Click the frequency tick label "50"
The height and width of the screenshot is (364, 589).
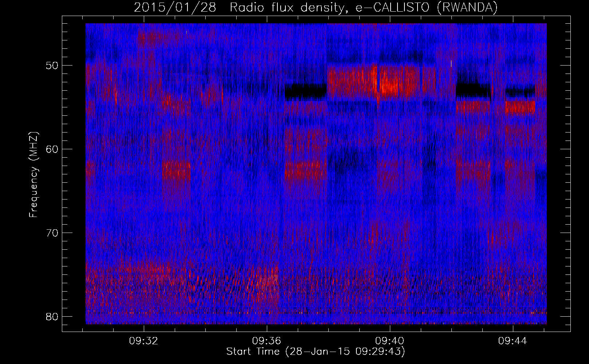click(x=52, y=66)
